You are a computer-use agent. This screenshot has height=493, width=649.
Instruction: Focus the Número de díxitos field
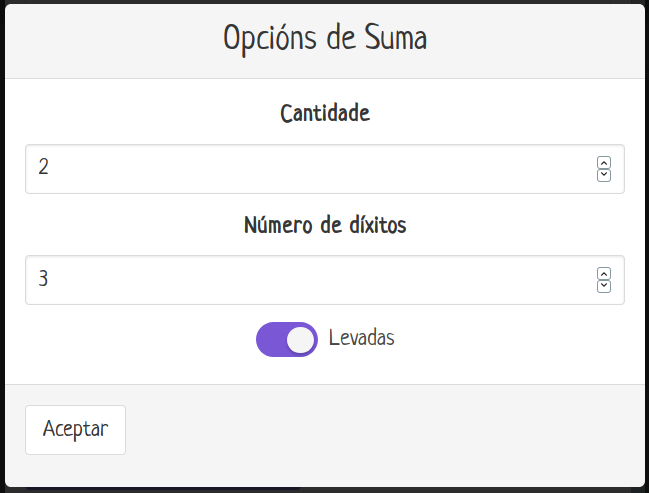pos(300,279)
